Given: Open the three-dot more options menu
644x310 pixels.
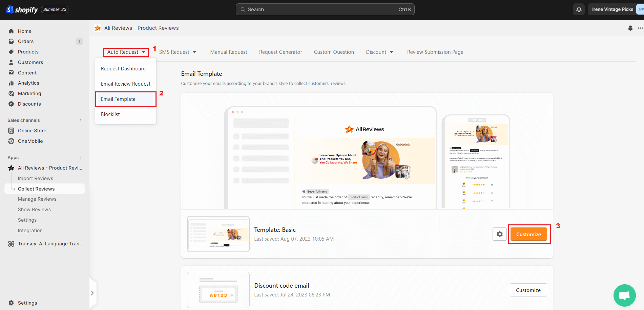Looking at the screenshot, I should click(x=640, y=28).
